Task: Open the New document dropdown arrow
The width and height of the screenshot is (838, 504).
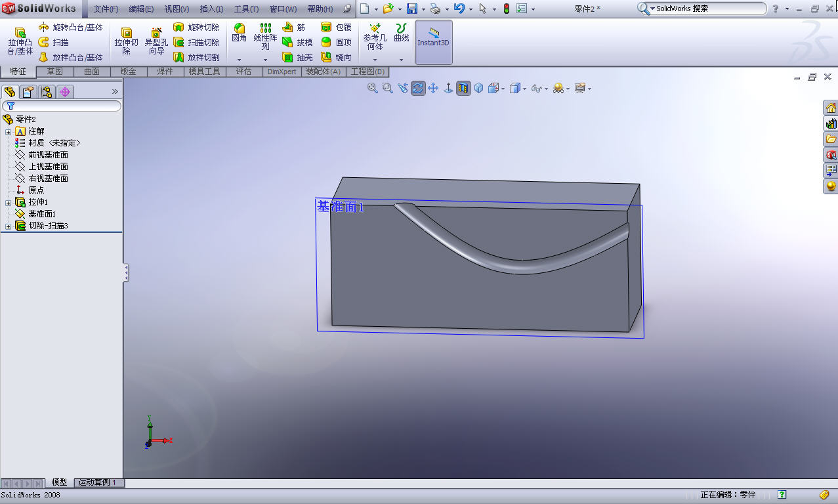Action: [376, 10]
